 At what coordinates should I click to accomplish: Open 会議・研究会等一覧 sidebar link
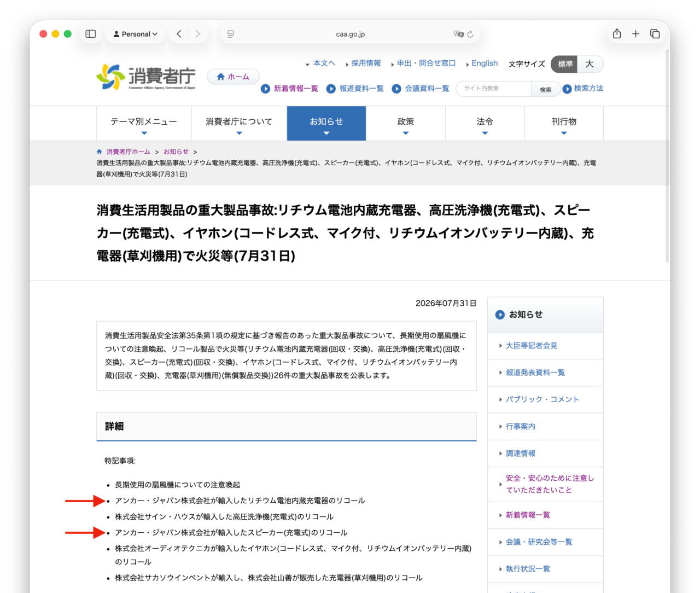(x=539, y=542)
